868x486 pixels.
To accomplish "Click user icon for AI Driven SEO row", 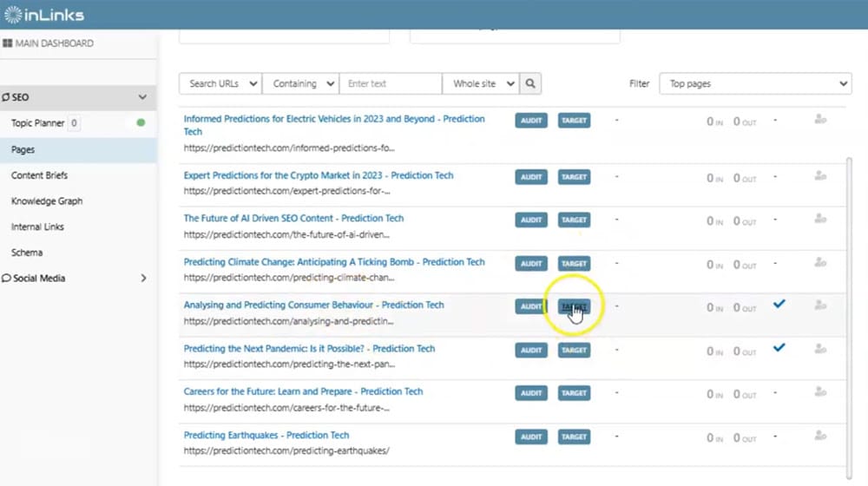I will pyautogui.click(x=820, y=220).
